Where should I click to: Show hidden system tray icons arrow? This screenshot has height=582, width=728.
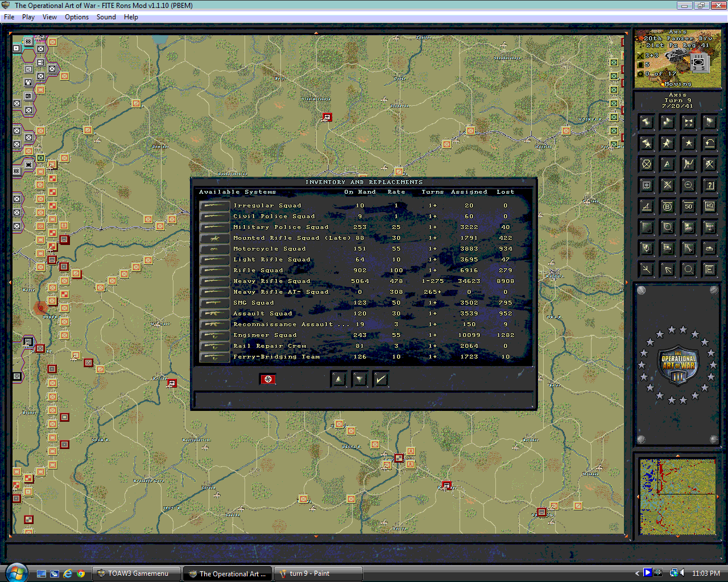pos(638,573)
